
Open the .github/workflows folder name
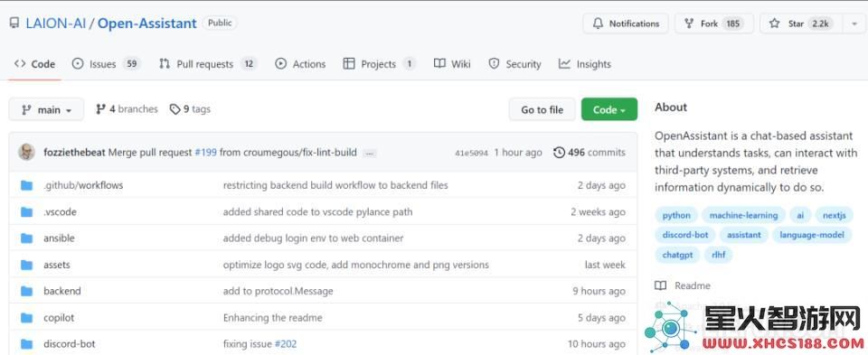83,185
